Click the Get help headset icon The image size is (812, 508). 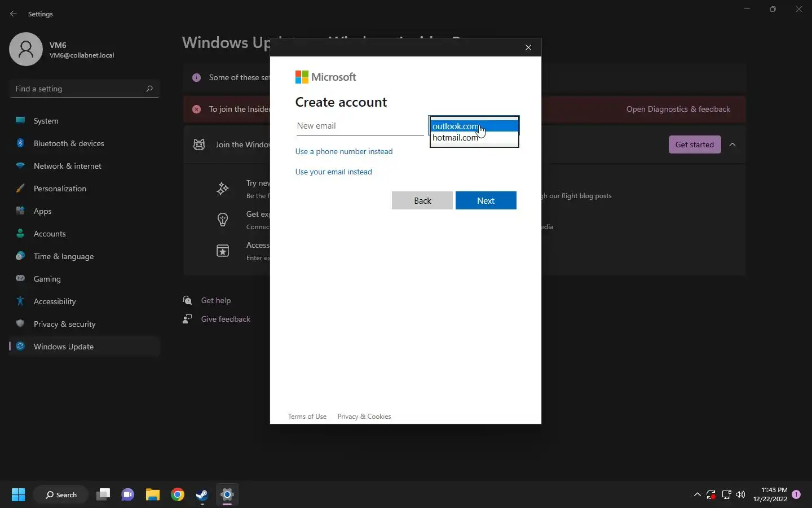pyautogui.click(x=188, y=300)
